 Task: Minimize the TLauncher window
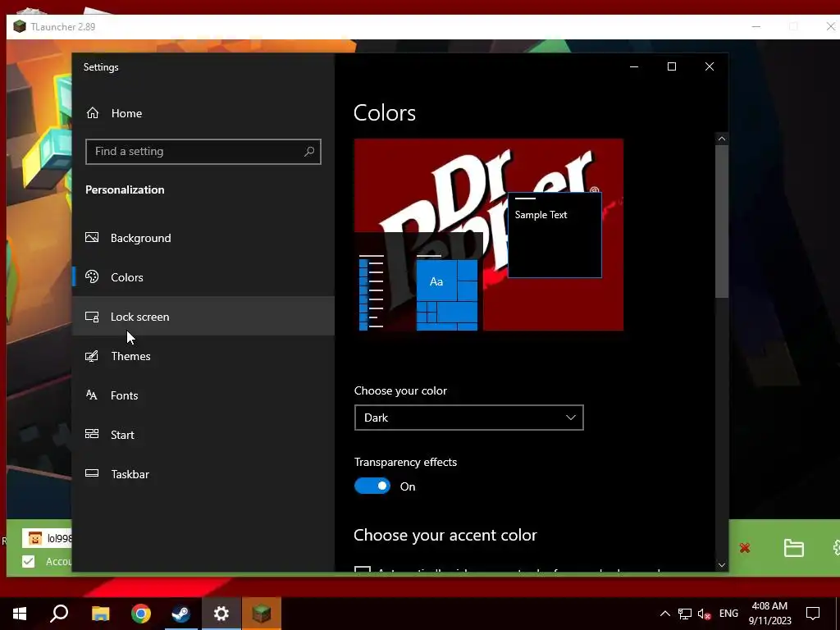(x=756, y=26)
